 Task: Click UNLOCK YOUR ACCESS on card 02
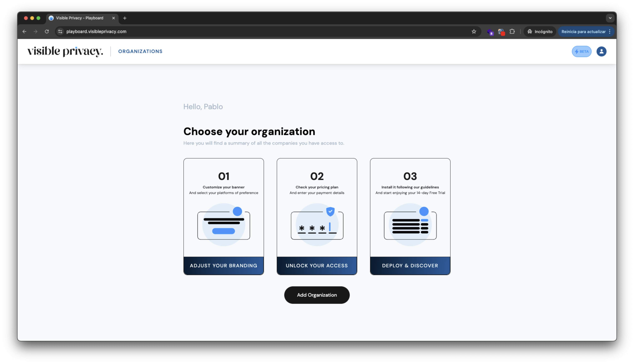tap(317, 265)
